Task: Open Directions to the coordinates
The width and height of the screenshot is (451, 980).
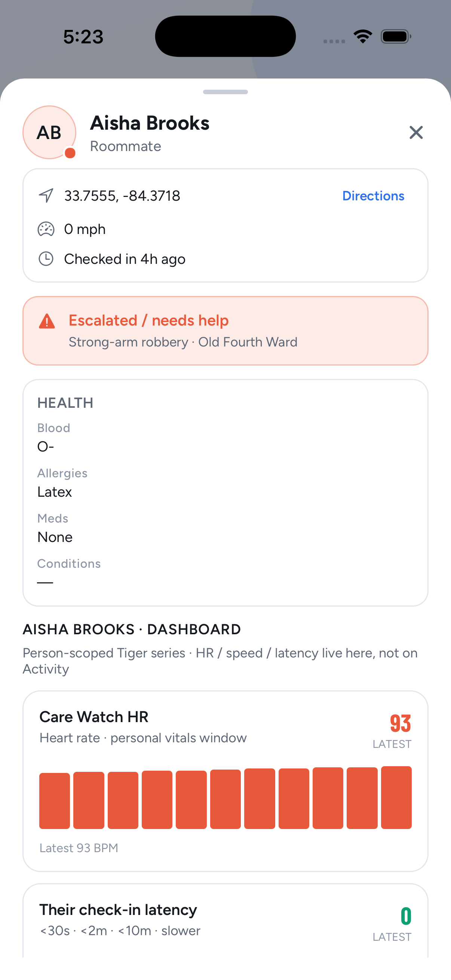Action: [373, 195]
